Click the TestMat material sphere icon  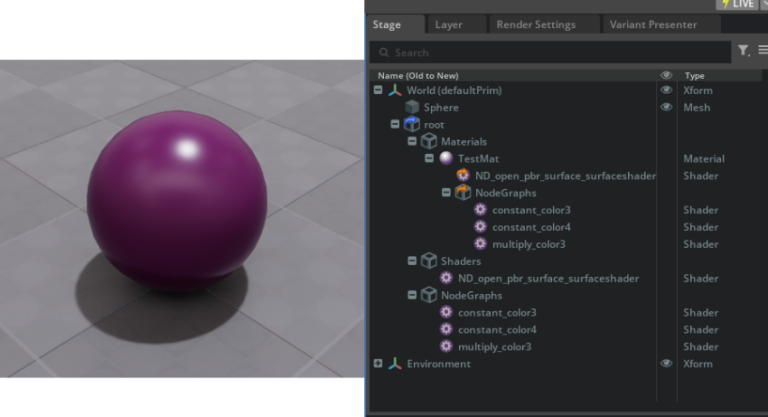tap(446, 159)
